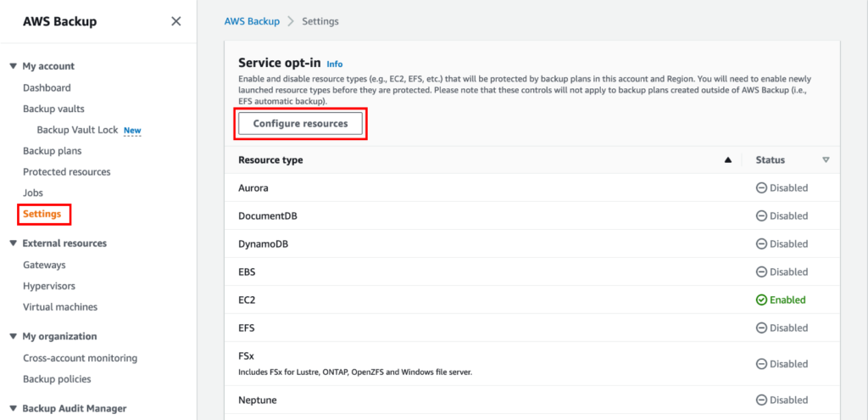Select Settings in the sidebar

(42, 214)
